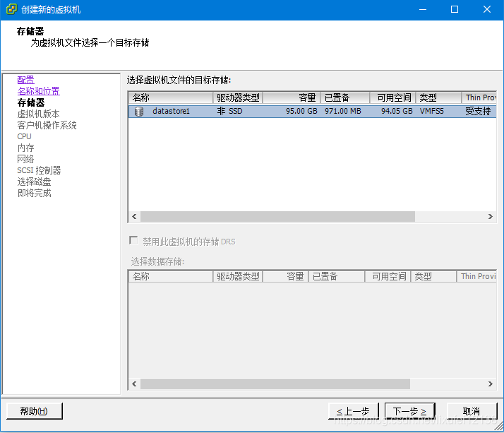Click lower table 可用空间 column header
This screenshot has height=433, width=504.
click(388, 276)
